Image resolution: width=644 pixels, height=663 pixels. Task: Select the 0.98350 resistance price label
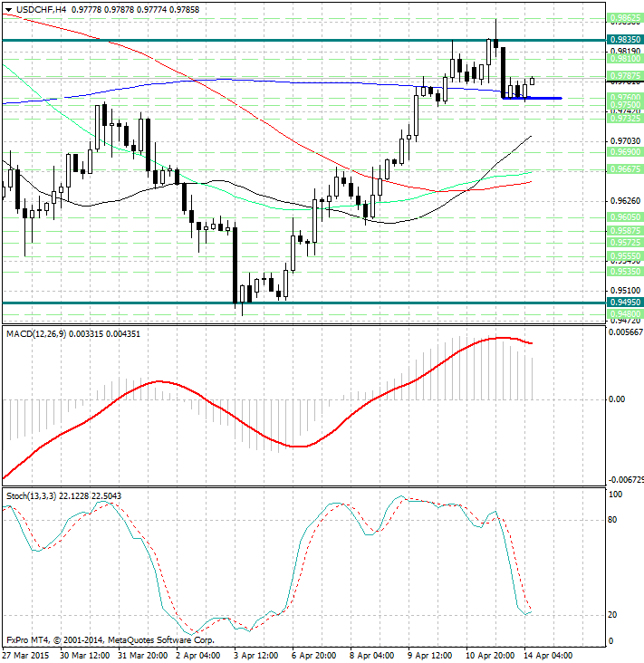(626, 39)
